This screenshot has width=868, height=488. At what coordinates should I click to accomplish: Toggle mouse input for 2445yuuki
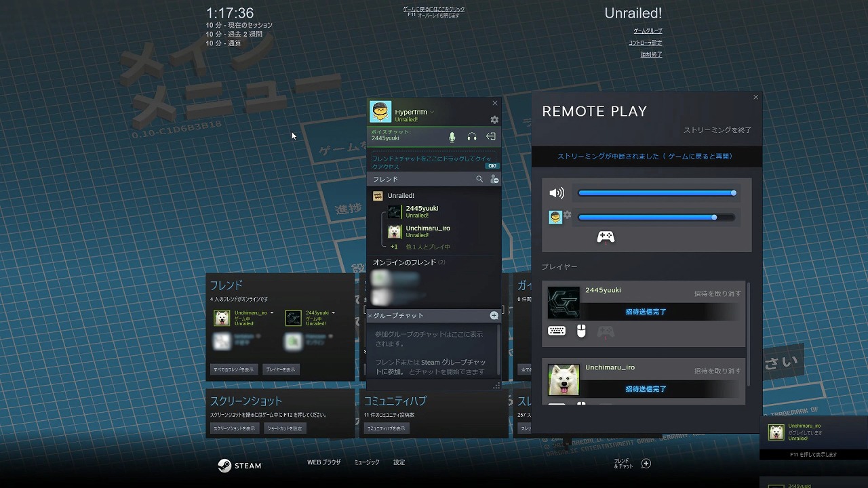coord(581,331)
